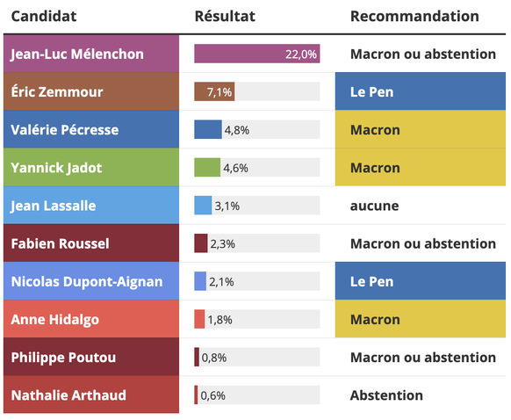Click the 7,1% brown result bar
The image size is (511, 420).
coord(214,91)
